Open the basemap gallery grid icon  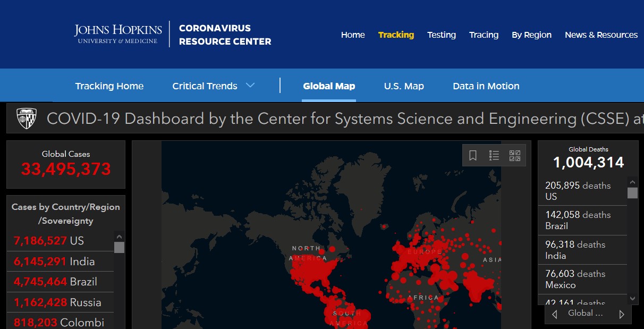pos(515,155)
